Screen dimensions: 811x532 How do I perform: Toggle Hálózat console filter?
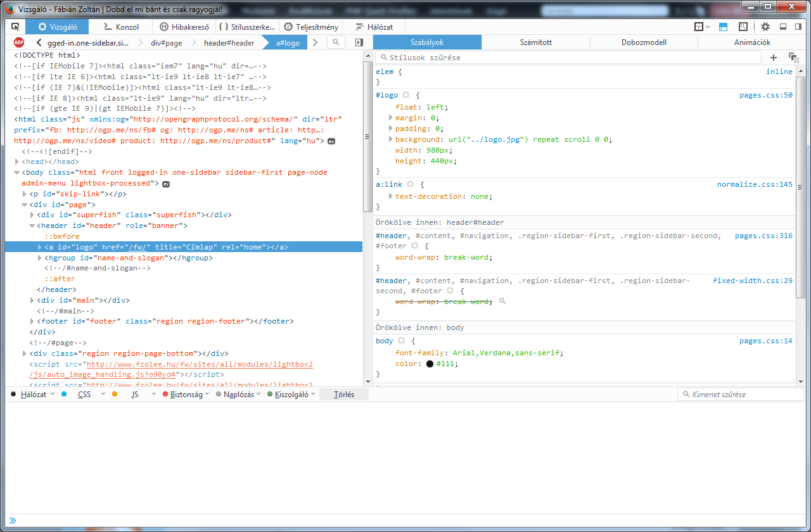coord(29,394)
